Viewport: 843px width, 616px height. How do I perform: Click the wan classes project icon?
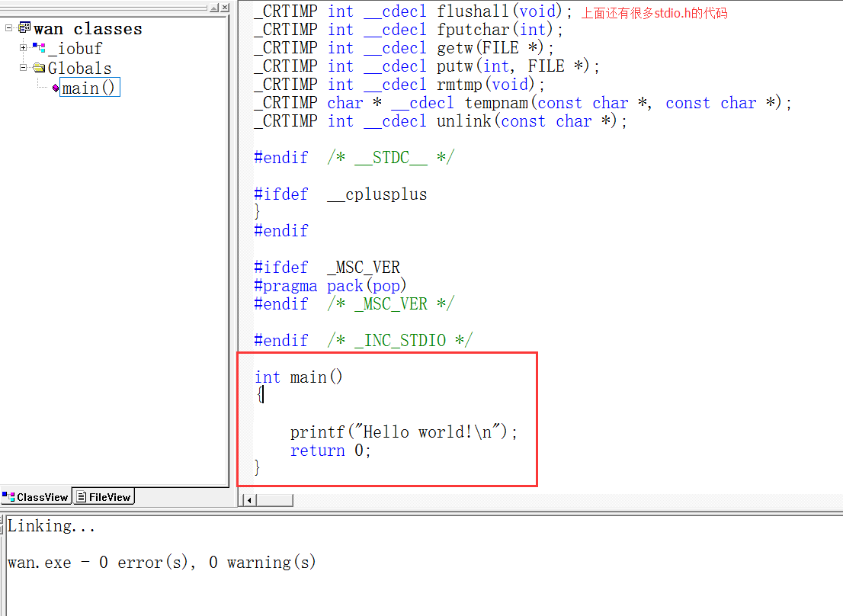tap(24, 29)
